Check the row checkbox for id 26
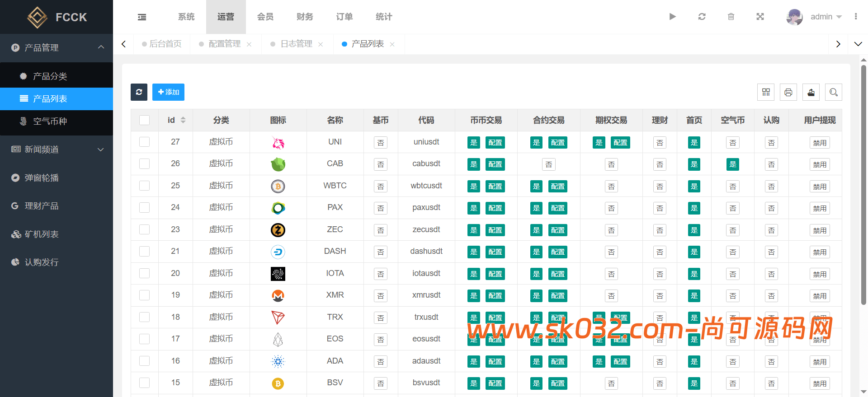Viewport: 868px width, 397px height. coord(145,163)
